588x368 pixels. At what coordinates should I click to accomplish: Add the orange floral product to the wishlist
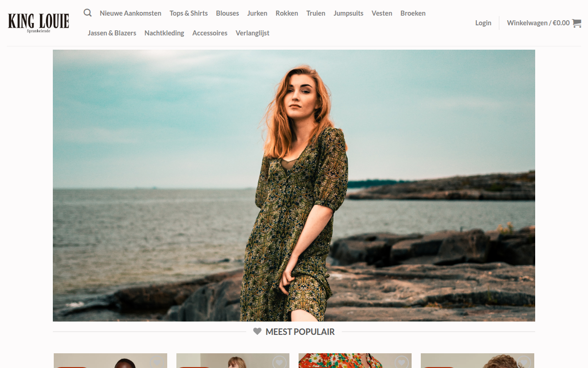[402, 362]
